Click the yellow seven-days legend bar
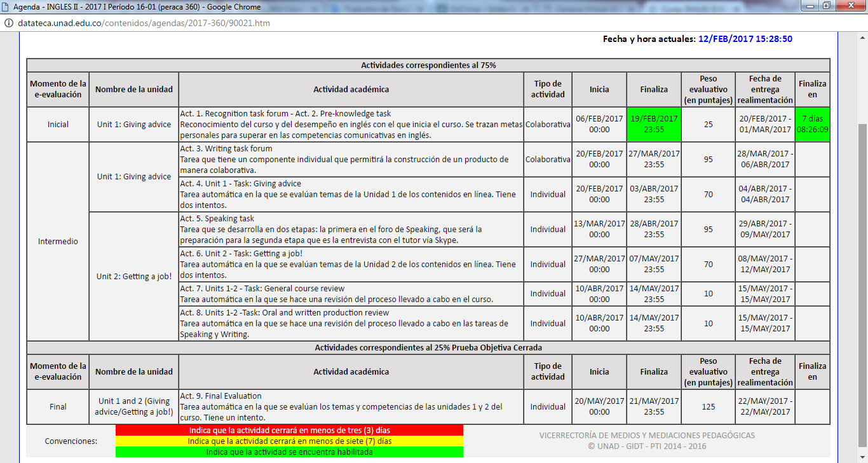This screenshot has height=463, width=868. point(289,441)
